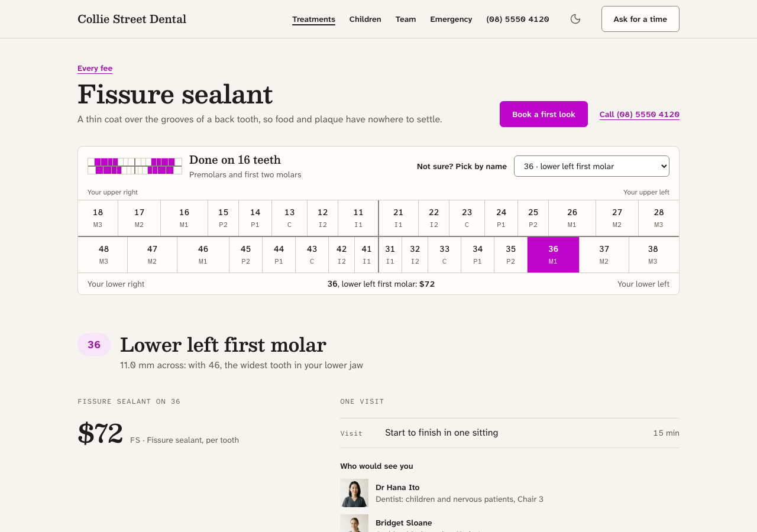Click Bridget Sloane's photo
757x532 pixels.
pos(354,523)
